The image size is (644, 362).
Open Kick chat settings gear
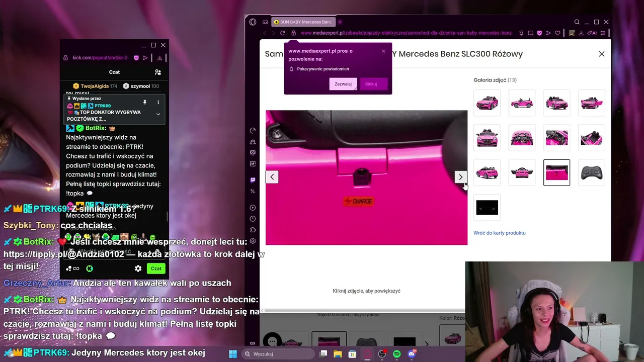tap(138, 268)
